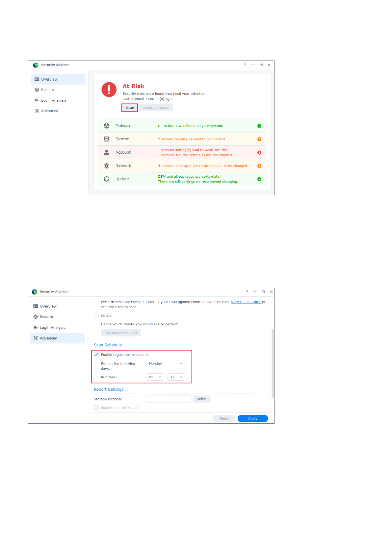Viewport: 392px width, 554px height.
Task: Tick the Enable monthly report checkbox
Action: click(96, 408)
